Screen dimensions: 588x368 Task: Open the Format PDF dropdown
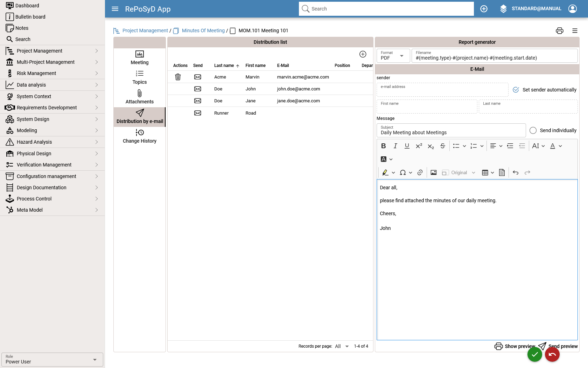pos(393,56)
